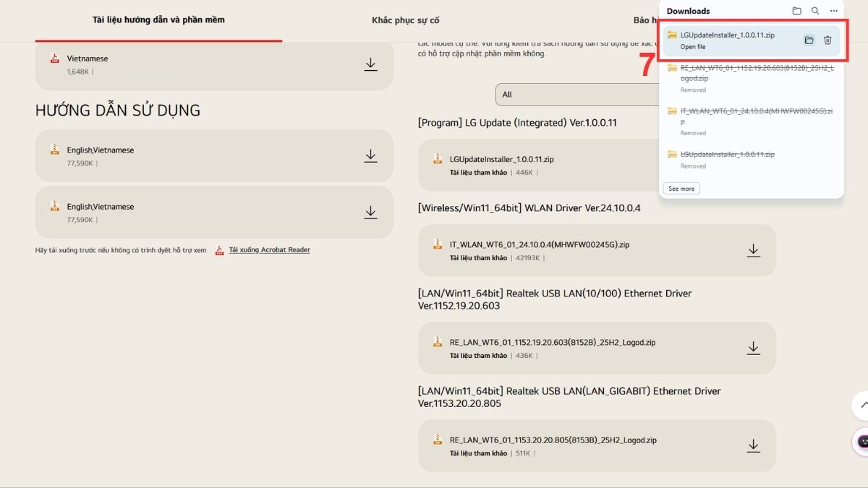The width and height of the screenshot is (868, 488).
Task: Follow the Tải xuống Acrobat Reader link
Action: (x=269, y=250)
